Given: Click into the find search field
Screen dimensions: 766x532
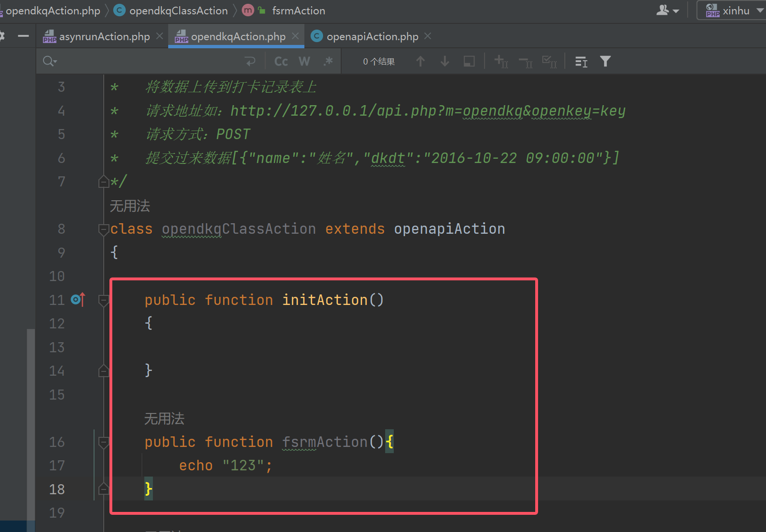Looking at the screenshot, I should [x=148, y=61].
